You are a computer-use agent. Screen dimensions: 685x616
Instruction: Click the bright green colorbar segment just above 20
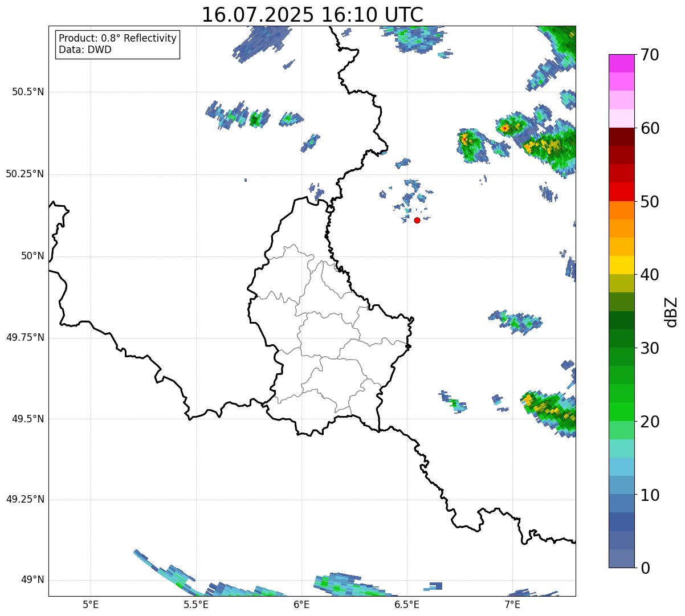pos(622,412)
